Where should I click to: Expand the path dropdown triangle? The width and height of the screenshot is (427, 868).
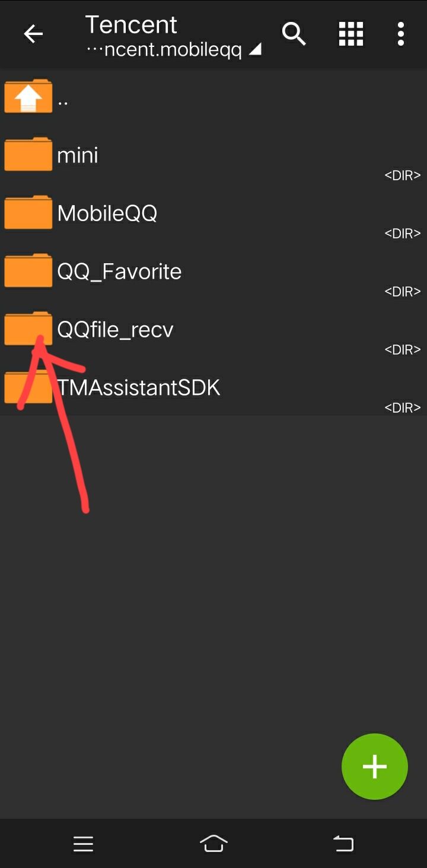pyautogui.click(x=254, y=50)
